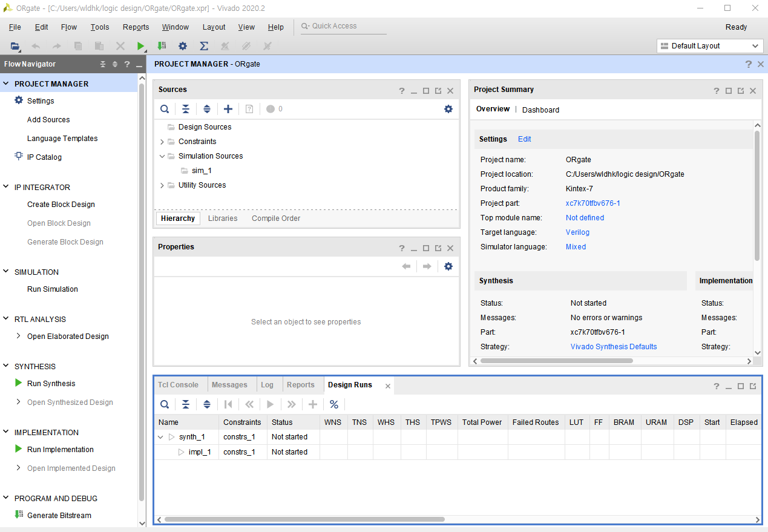
Task: Open project part xc7k70tfbv676-1 link
Action: [593, 203]
